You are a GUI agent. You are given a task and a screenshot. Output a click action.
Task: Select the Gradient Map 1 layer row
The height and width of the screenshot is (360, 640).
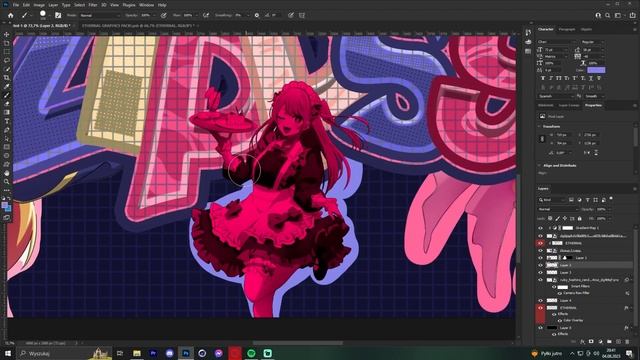click(x=585, y=228)
